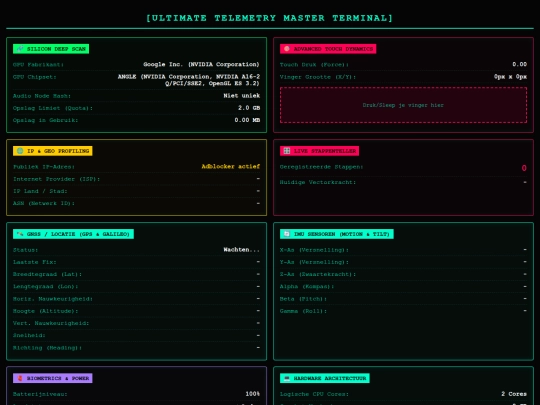Viewport: 540px width, 405px height.
Task: Click the icon in the Silicon Deep Scan header
Action: click(x=20, y=49)
